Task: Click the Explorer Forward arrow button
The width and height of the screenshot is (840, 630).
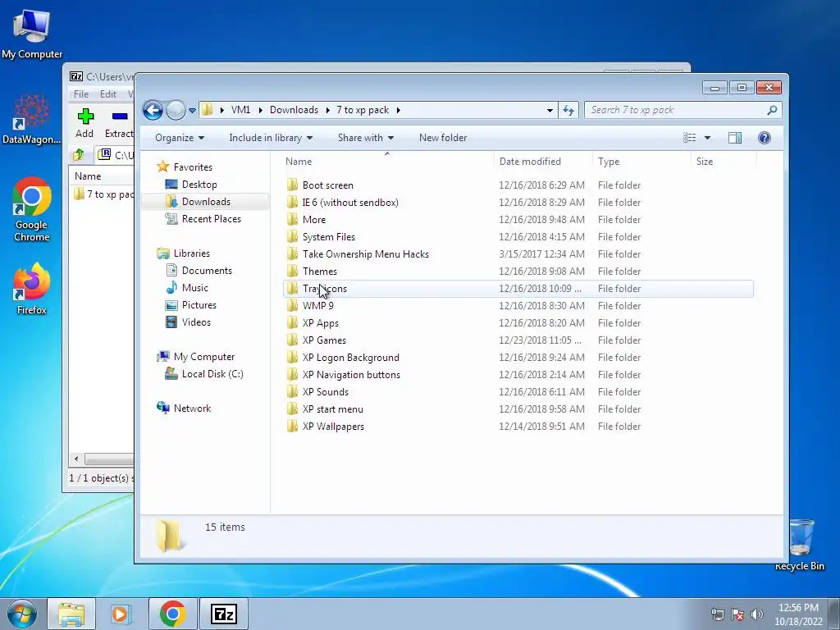Action: click(176, 111)
